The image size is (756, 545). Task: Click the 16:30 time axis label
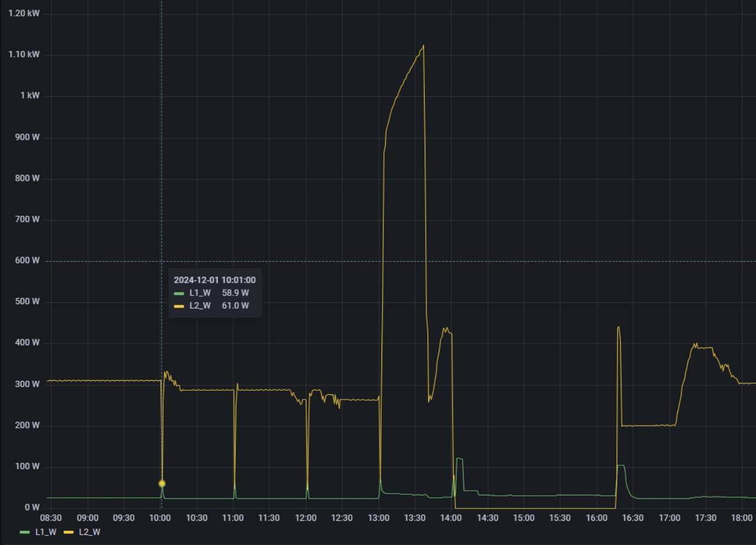(633, 518)
